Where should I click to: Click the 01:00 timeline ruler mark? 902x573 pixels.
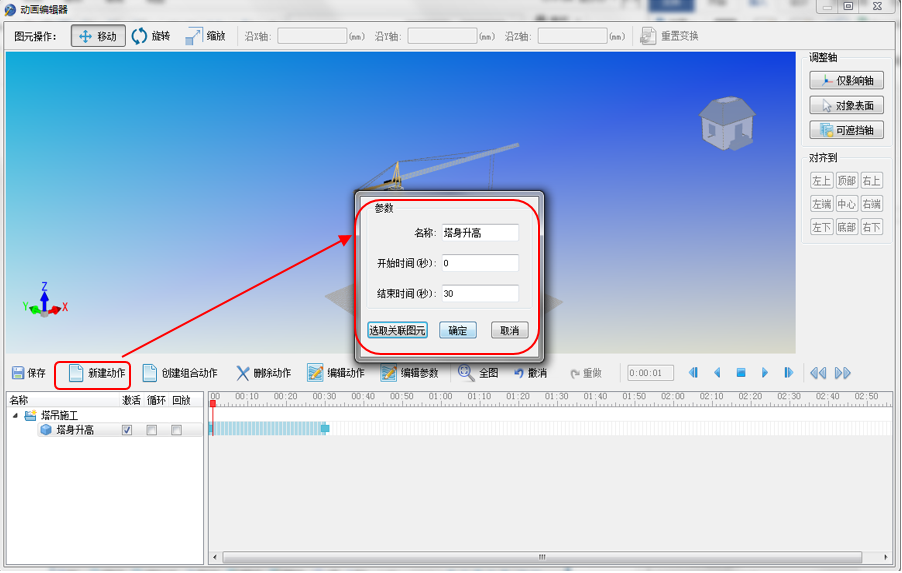click(x=441, y=396)
